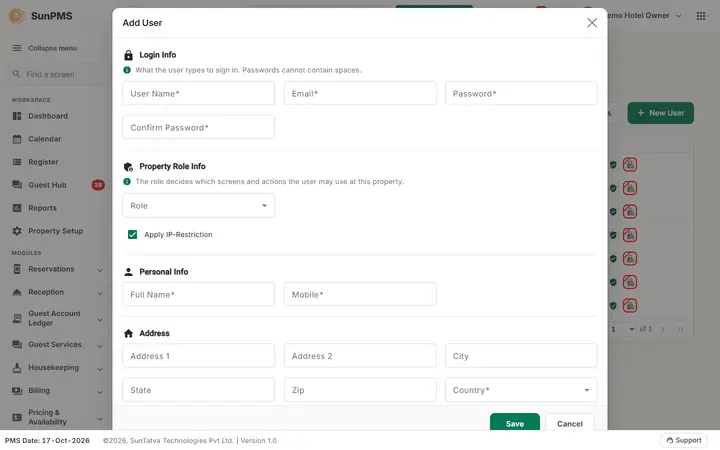
Task: Cancel the Add User dialog
Action: (570, 422)
